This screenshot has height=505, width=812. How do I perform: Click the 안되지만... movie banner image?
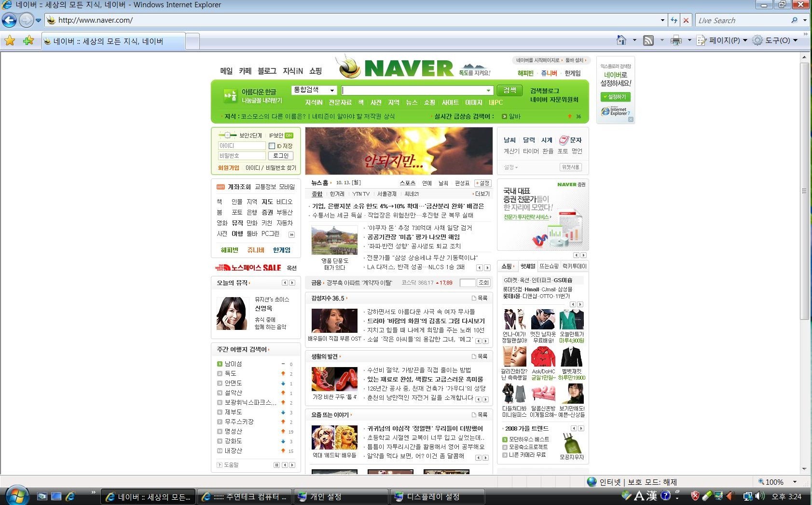[x=399, y=151]
